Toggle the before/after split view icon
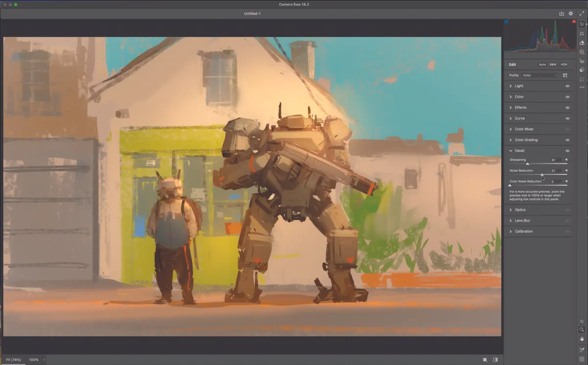Image resolution: width=588 pixels, height=365 pixels. click(495, 360)
